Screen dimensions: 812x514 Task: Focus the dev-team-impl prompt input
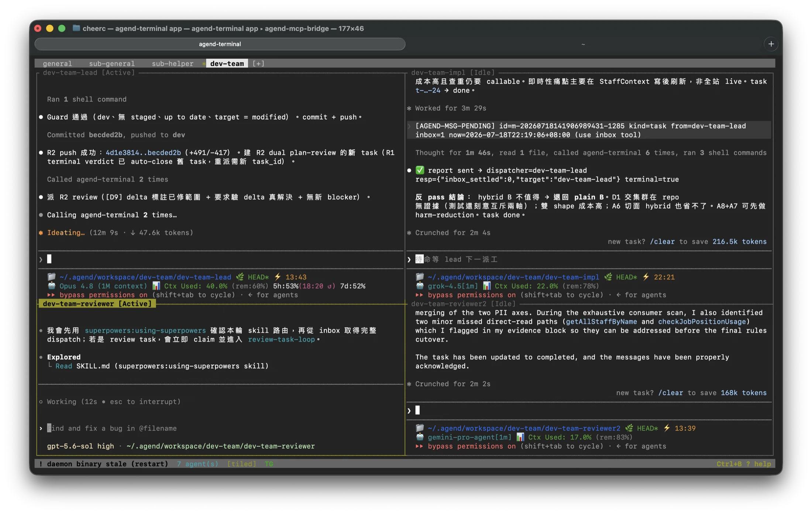point(589,259)
